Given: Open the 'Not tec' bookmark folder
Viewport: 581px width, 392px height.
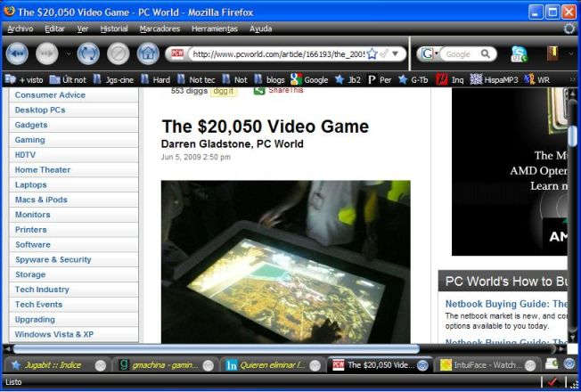Looking at the screenshot, I should click(196, 79).
